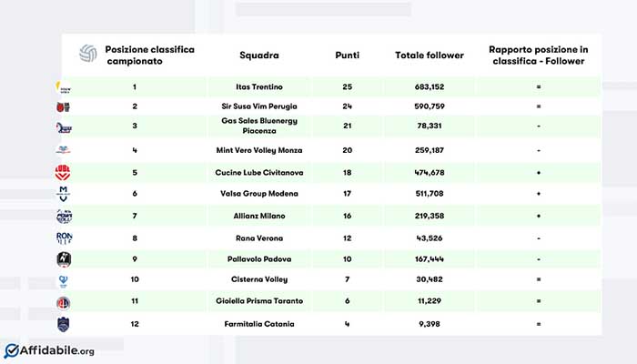This screenshot has height=364, width=637.
Task: Click the volleyball icon in table header
Action: pos(87,54)
